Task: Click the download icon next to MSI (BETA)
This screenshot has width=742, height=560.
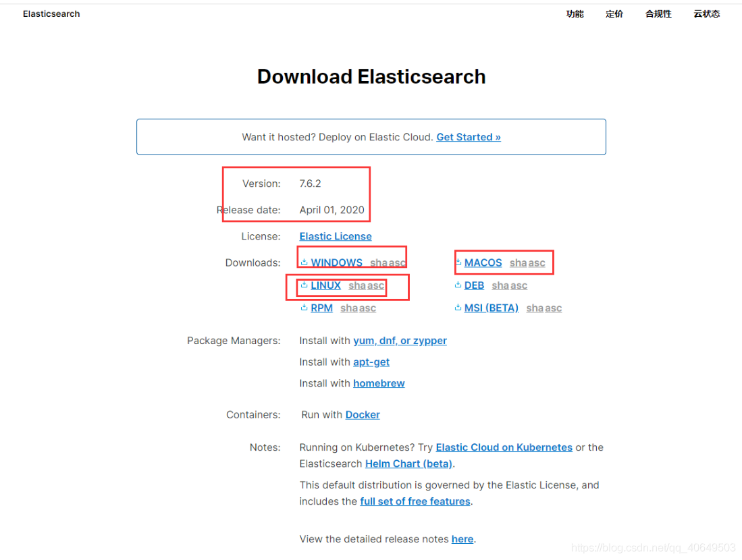Action: 458,308
